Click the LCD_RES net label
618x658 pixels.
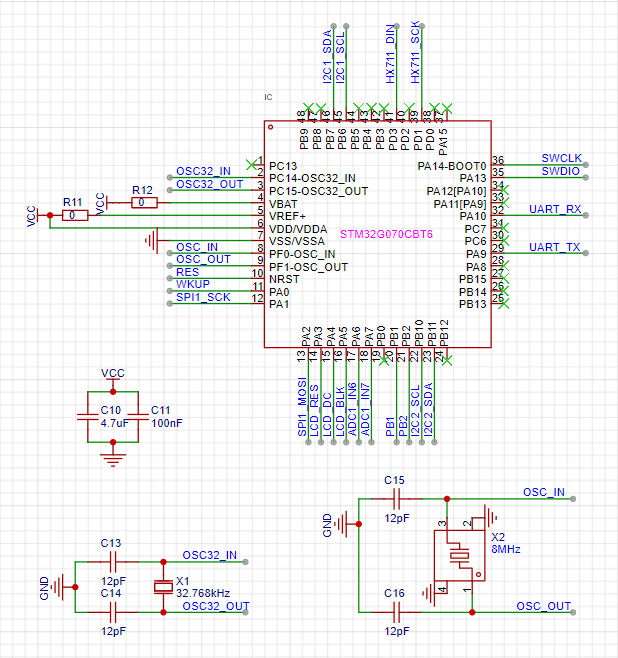pos(315,410)
